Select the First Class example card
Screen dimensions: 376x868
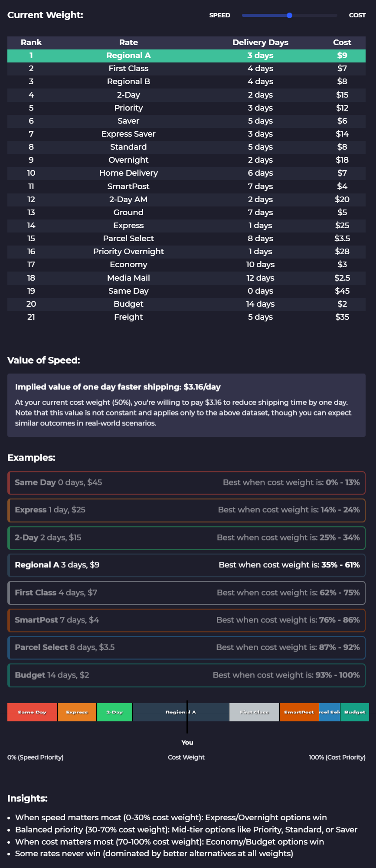tap(186, 593)
